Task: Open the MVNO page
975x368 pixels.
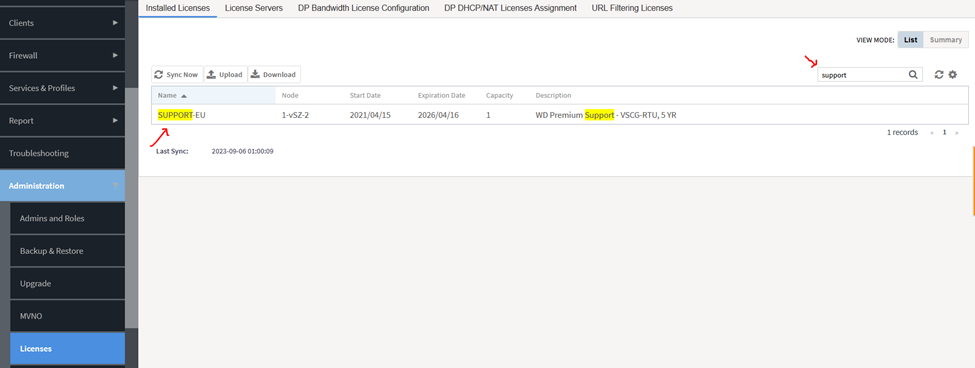Action: coord(67,316)
